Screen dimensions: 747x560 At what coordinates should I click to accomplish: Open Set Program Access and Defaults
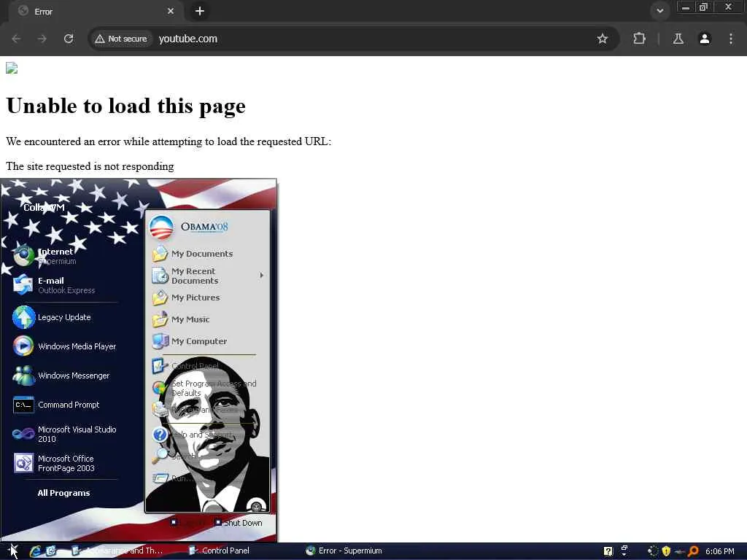coord(205,388)
